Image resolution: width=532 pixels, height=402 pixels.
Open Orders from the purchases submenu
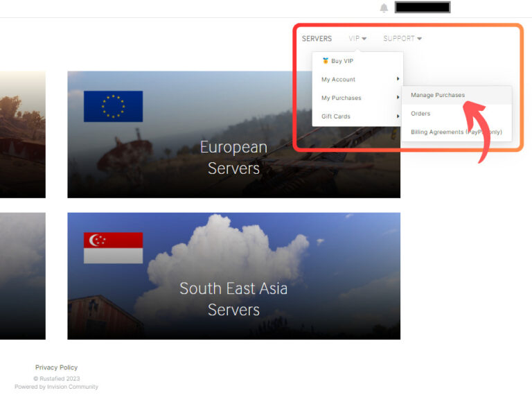point(420,114)
